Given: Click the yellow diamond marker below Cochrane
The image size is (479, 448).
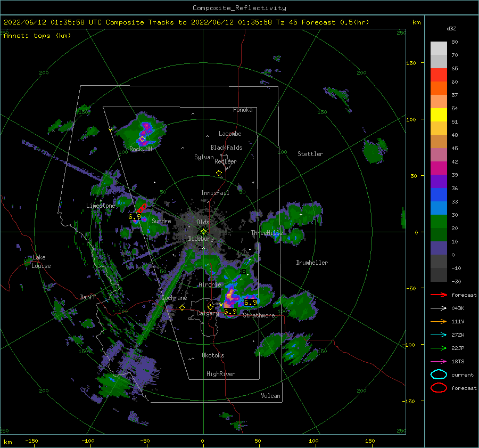Looking at the screenshot, I should pyautogui.click(x=183, y=307).
